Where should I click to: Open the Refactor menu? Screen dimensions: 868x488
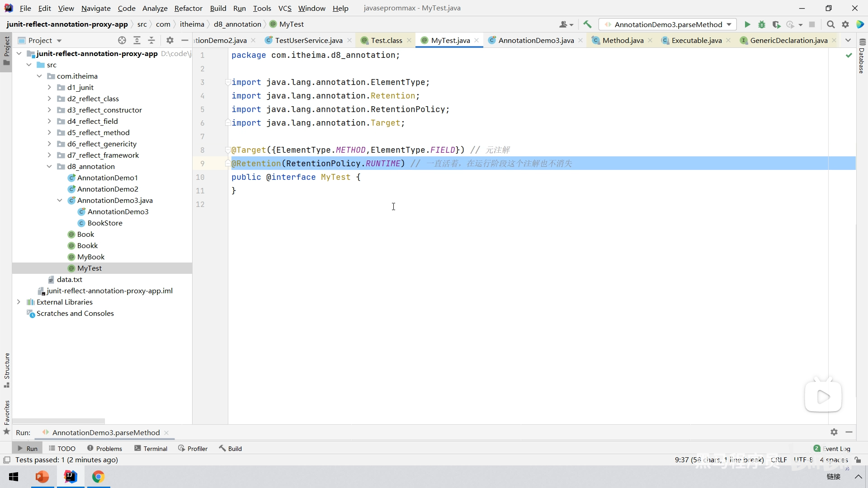(188, 8)
